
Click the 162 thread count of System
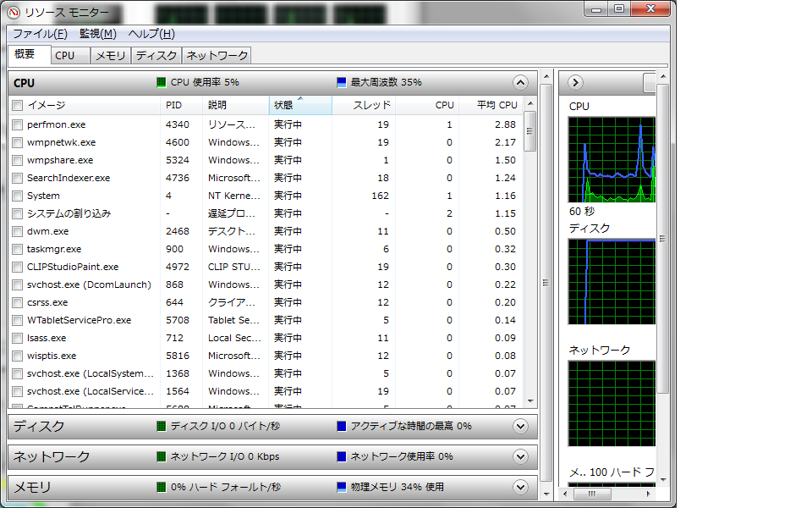(380, 196)
